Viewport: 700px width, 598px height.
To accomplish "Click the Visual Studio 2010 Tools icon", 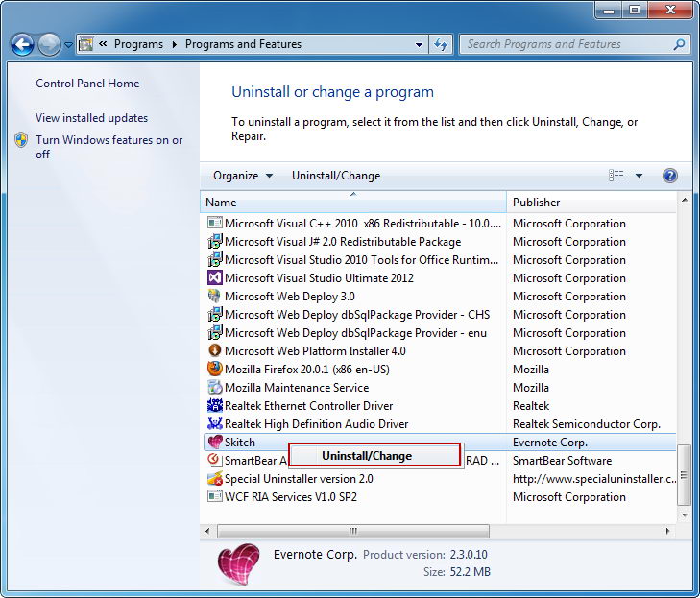I will 215,260.
